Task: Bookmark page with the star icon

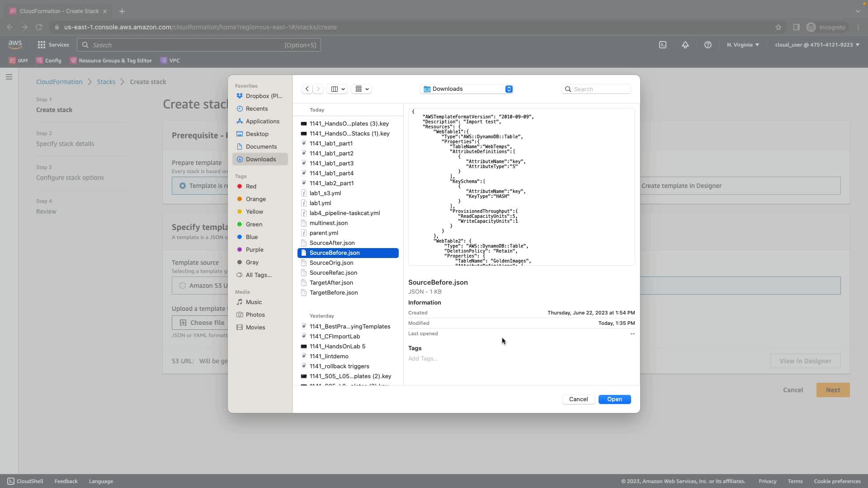Action: [x=778, y=27]
